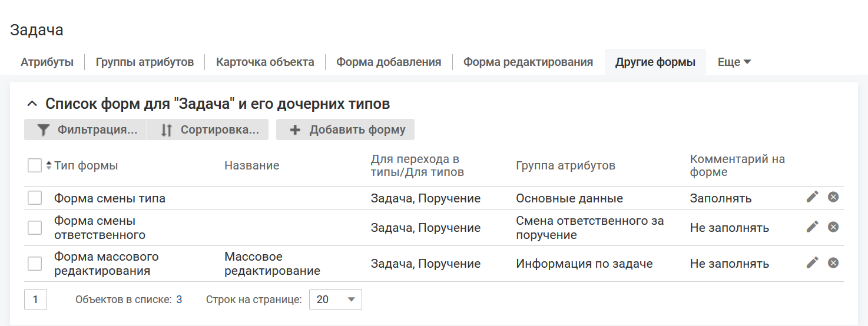Switch to the 'Атрибуты' tab

[47, 62]
